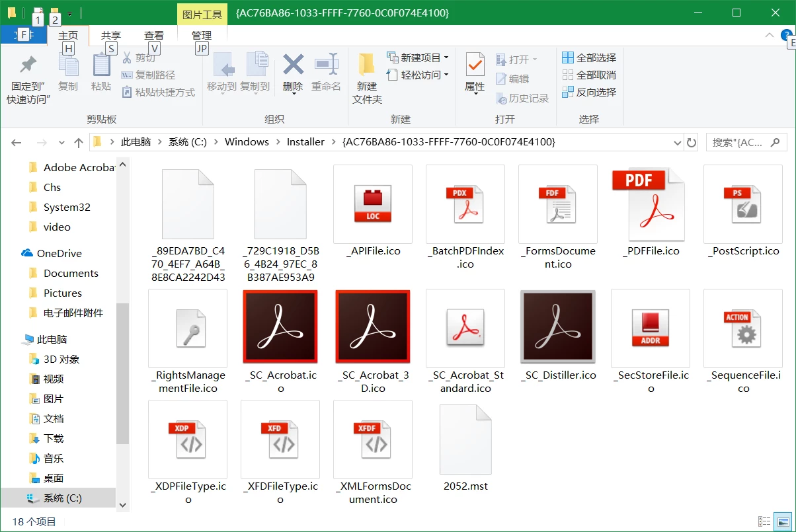The image size is (796, 532).
Task: Click the 图片工具 picture tools tab
Action: point(202,13)
